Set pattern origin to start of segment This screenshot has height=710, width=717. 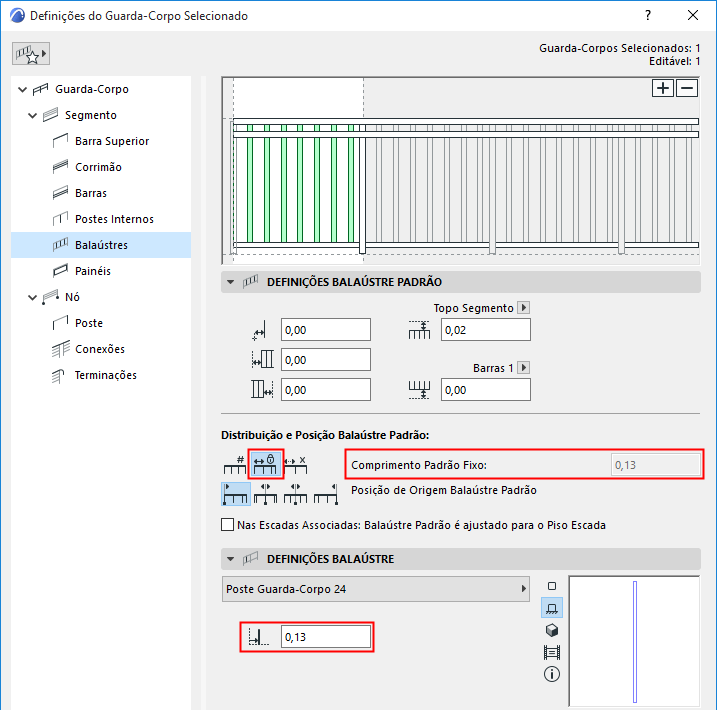tap(235, 494)
